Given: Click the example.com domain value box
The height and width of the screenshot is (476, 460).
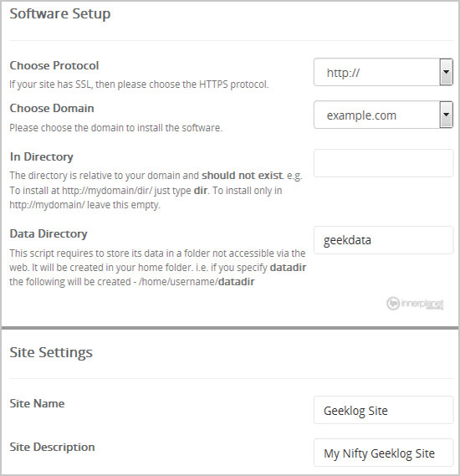Looking at the screenshot, I should [384, 115].
